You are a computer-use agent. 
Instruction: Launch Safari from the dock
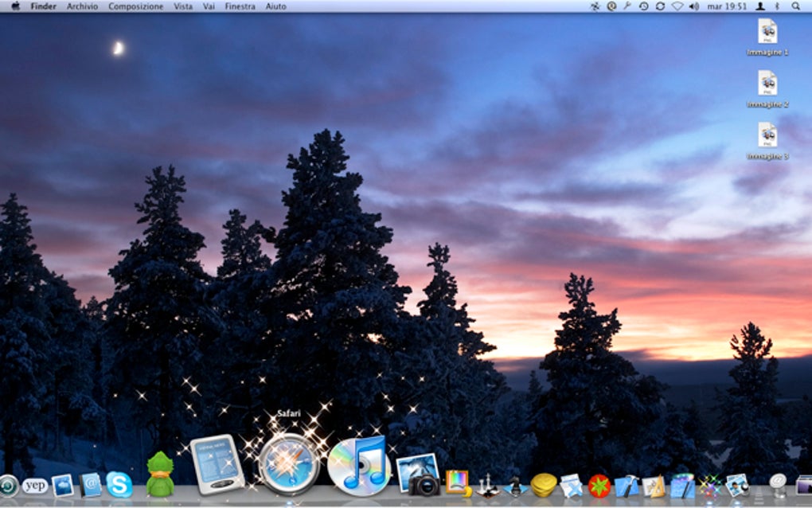point(289,464)
